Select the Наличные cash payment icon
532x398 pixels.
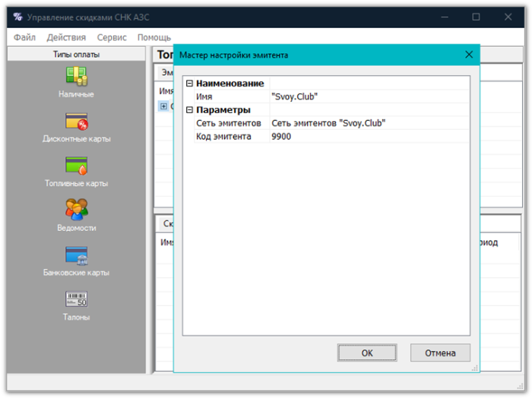[x=76, y=76]
